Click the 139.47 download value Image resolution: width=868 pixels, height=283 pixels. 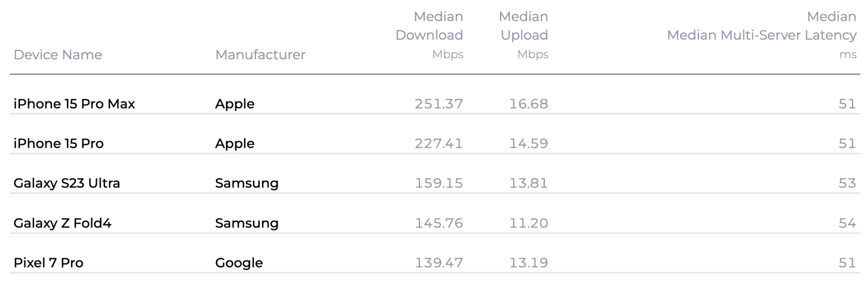pos(439,263)
